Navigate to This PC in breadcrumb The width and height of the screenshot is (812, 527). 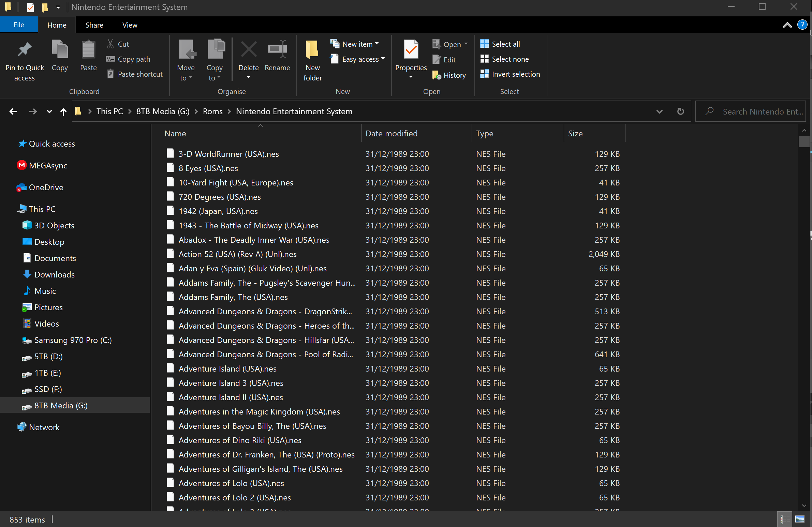[x=109, y=111]
